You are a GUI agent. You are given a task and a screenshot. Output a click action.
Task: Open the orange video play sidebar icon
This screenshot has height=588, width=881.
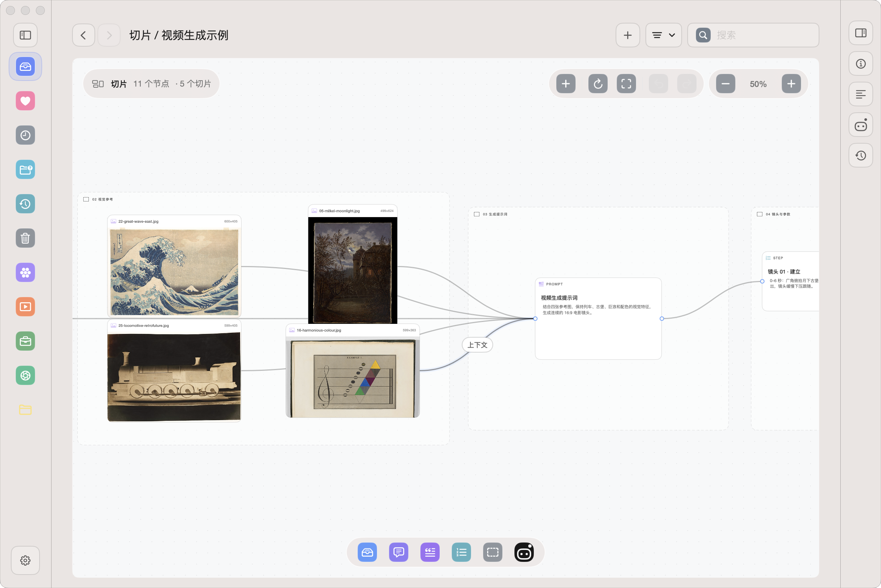tap(25, 307)
